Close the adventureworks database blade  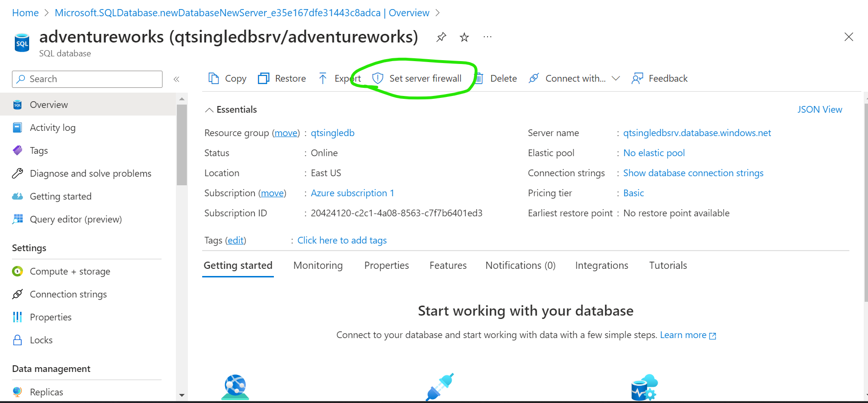(x=848, y=37)
